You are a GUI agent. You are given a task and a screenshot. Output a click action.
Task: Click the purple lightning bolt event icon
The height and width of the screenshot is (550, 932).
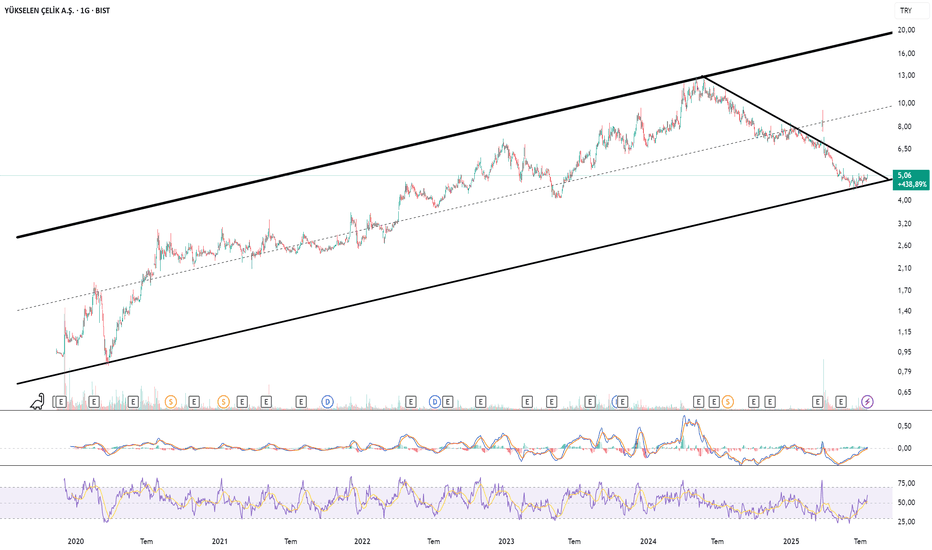pos(867,402)
